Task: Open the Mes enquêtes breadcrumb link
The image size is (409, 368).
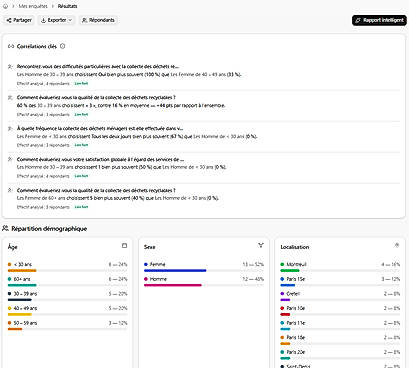Action: (x=33, y=6)
